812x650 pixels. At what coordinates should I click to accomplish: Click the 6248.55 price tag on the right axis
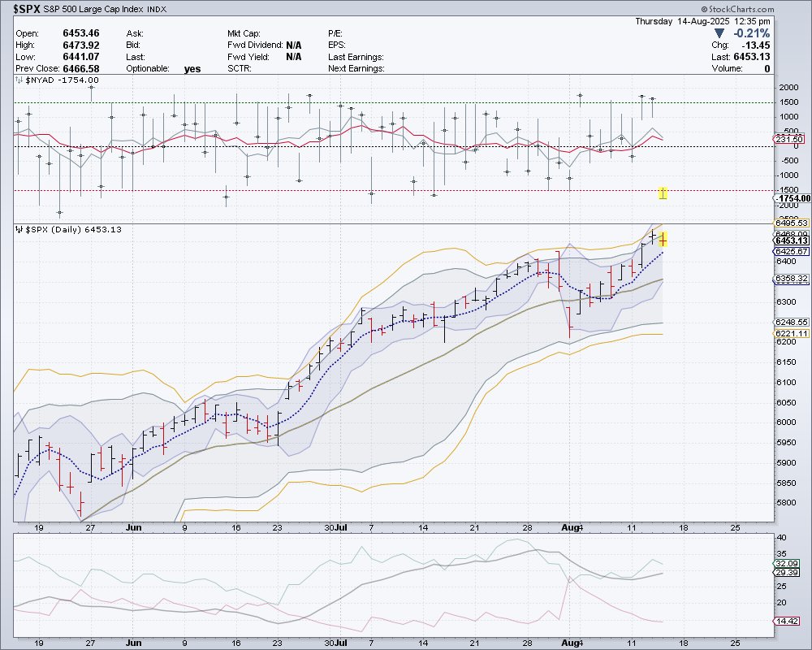click(791, 322)
